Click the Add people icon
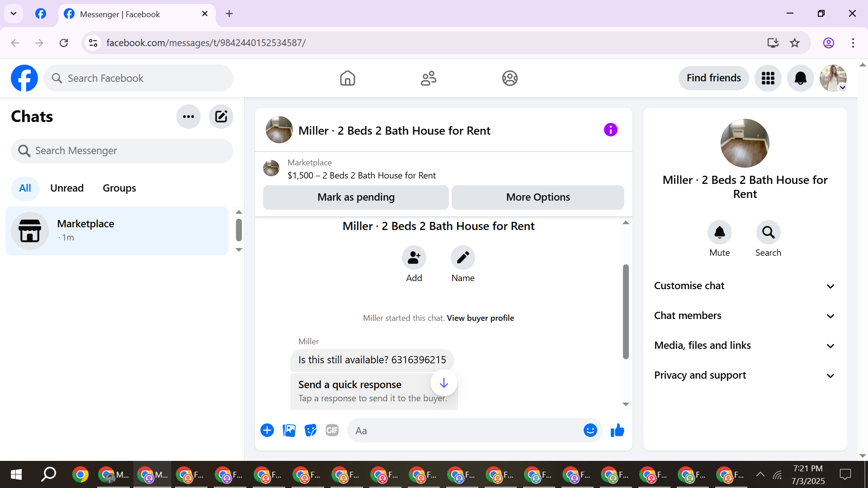Image resolution: width=868 pixels, height=488 pixels. pos(414,258)
